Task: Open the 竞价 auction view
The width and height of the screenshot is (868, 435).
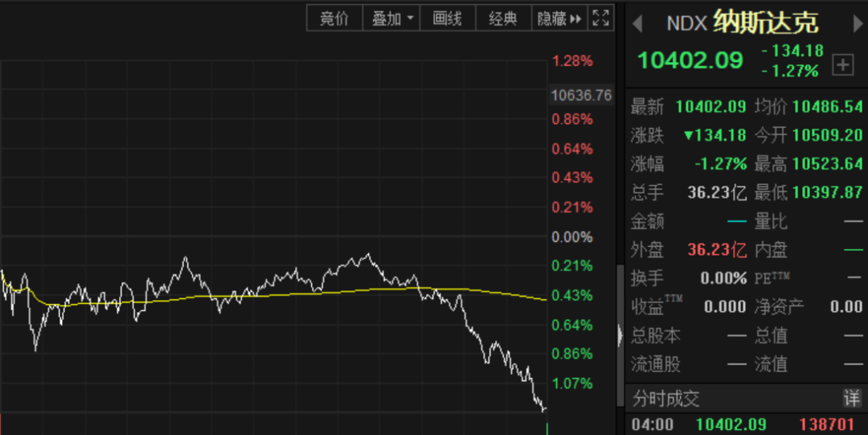Action: pyautogui.click(x=334, y=18)
